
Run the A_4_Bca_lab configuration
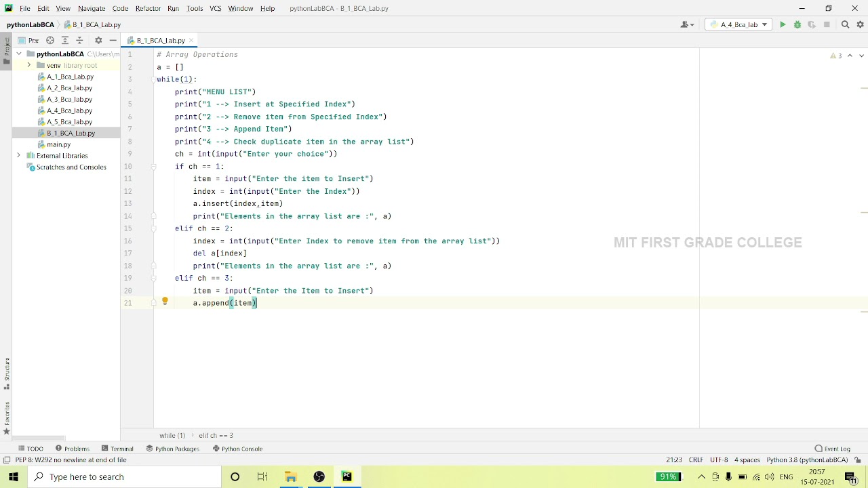783,24
